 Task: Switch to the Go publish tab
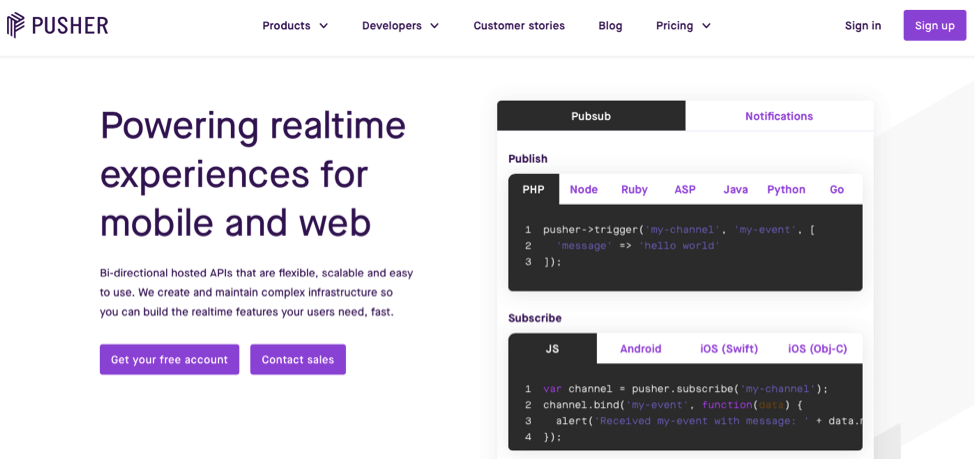coord(837,190)
